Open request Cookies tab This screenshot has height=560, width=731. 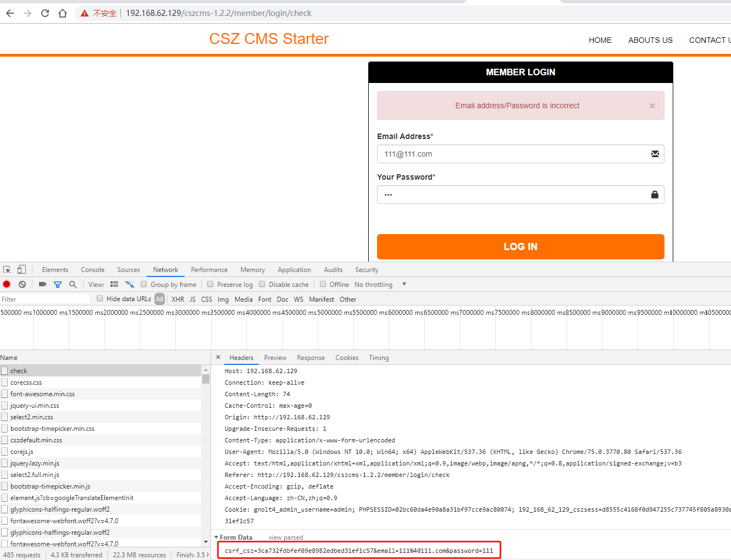347,358
